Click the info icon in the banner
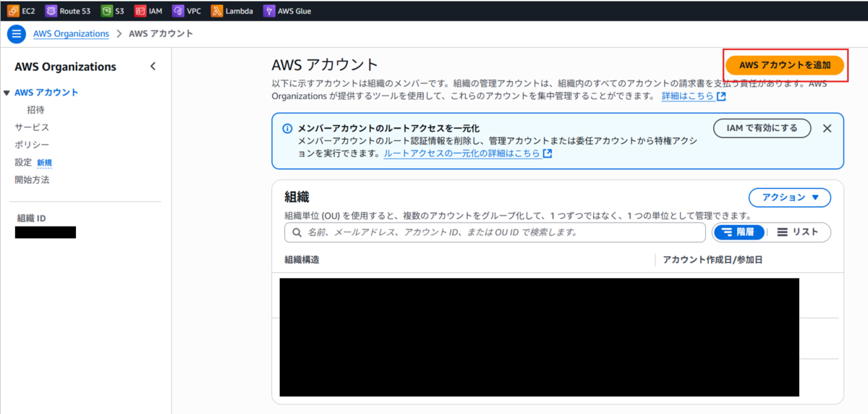The width and height of the screenshot is (868, 414). click(x=288, y=128)
